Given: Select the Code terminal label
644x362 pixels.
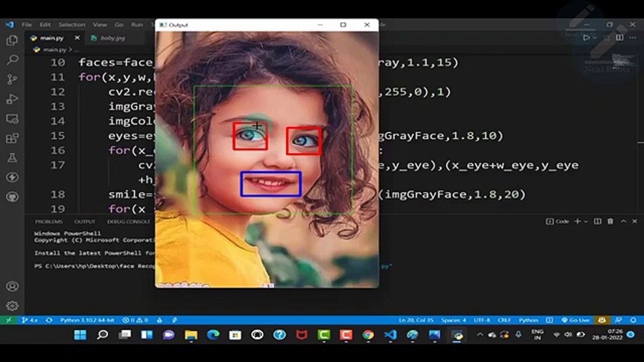Looking at the screenshot, I should 557,221.
